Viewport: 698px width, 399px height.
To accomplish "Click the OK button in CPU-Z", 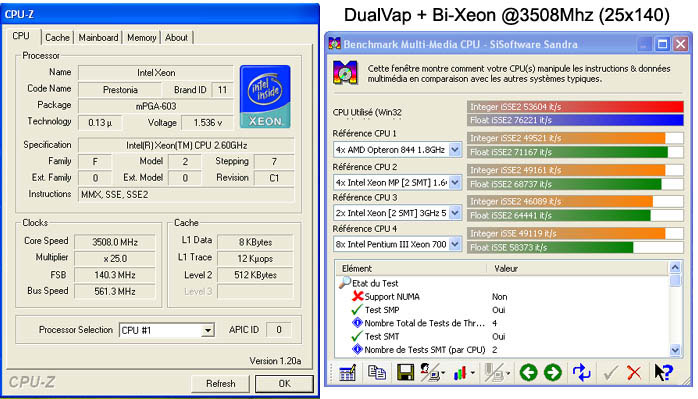I will click(x=284, y=383).
